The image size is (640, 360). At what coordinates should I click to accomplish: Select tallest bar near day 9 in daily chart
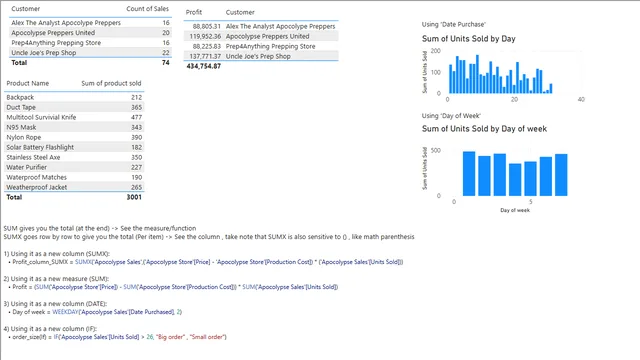click(477, 74)
